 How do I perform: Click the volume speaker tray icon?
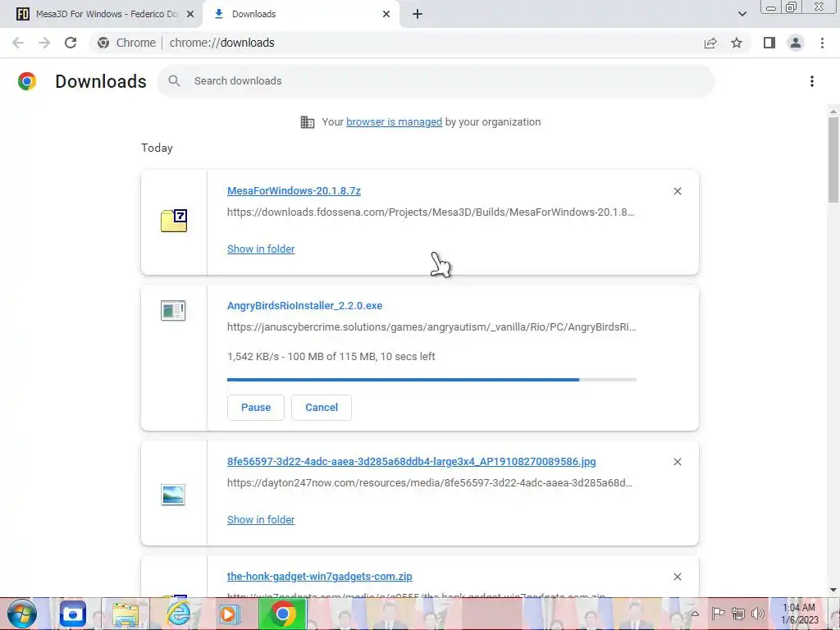coord(757,614)
